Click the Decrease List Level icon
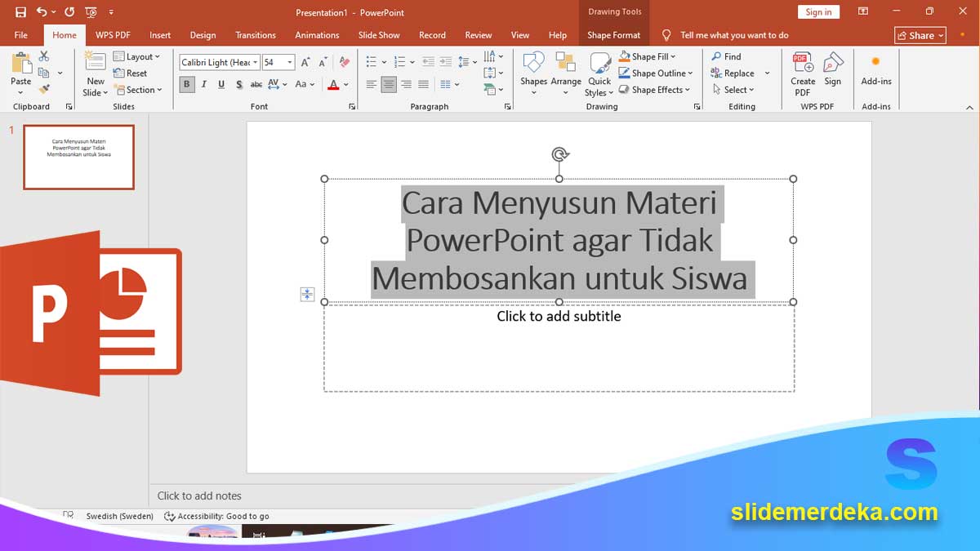Viewport: 980px width, 551px height. (428, 62)
